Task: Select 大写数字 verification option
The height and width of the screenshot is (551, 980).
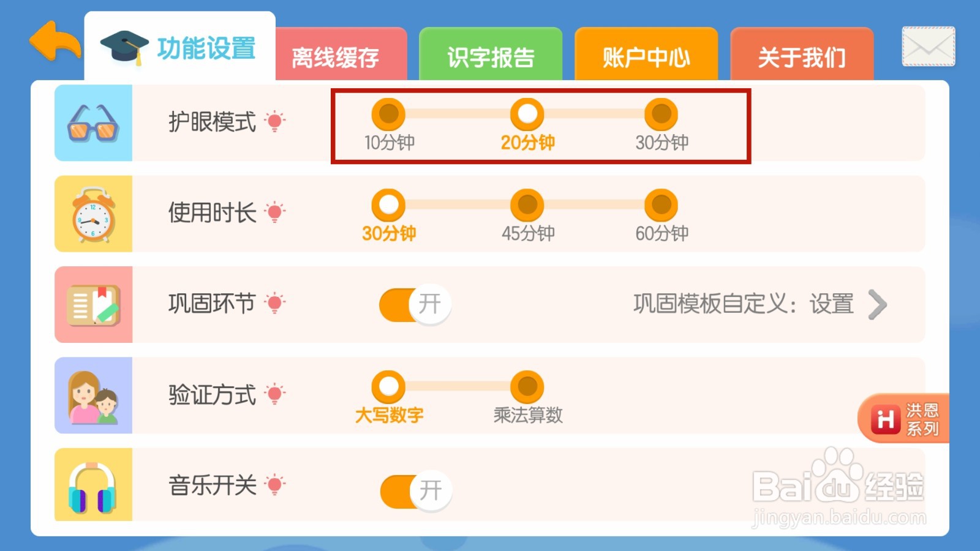Action: [x=388, y=388]
